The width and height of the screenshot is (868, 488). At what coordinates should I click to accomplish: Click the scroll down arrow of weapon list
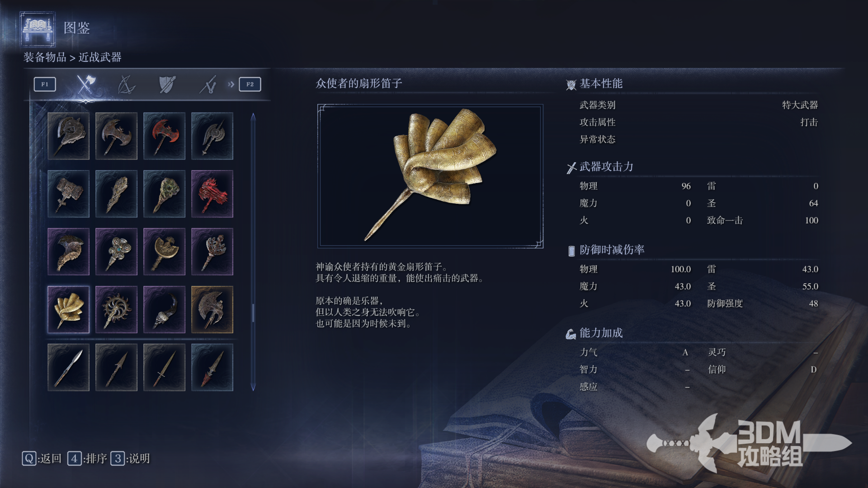(x=253, y=387)
